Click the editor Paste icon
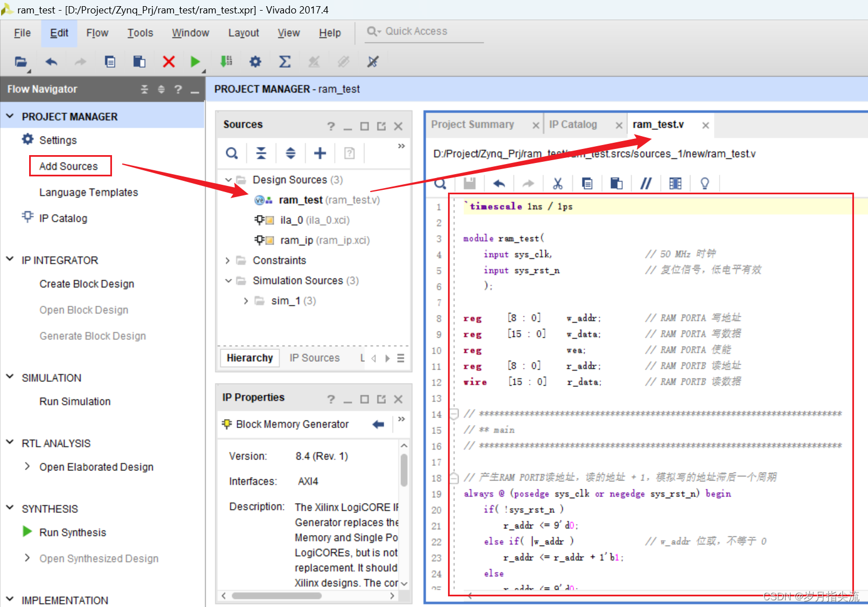Screen dimensions: 868x607 [x=617, y=183]
